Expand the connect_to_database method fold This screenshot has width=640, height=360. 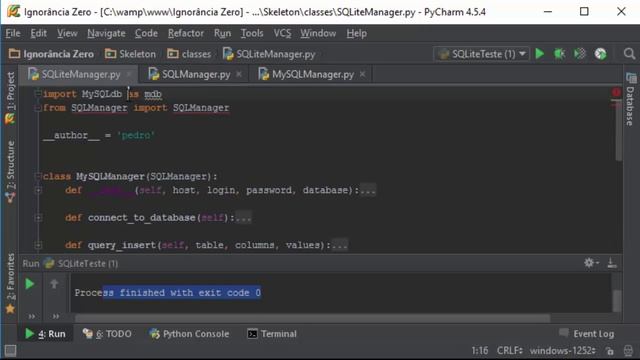(x=38, y=218)
